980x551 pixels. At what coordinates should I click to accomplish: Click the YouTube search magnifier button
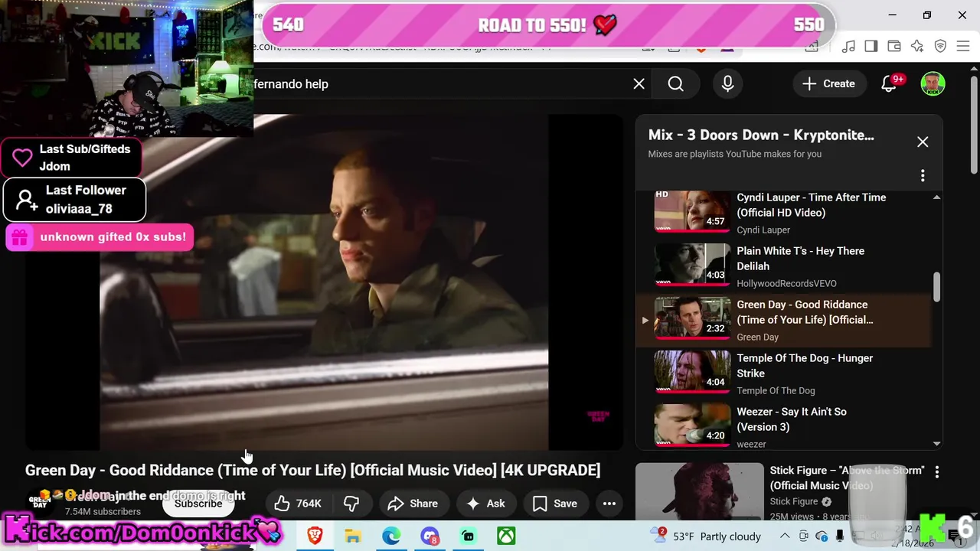click(x=675, y=84)
